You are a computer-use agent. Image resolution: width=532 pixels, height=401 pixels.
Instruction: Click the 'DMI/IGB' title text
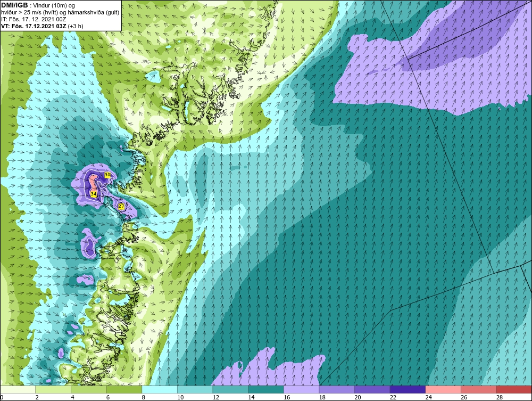(14, 5)
